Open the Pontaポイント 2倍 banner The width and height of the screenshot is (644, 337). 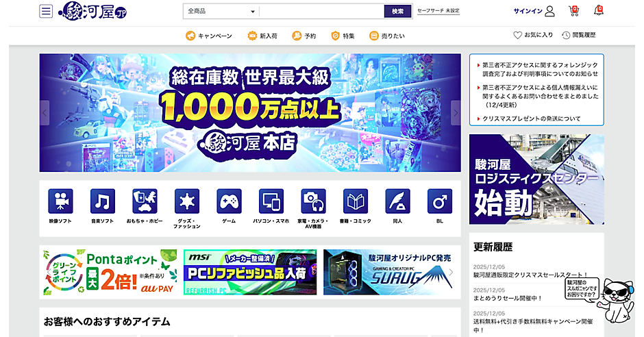point(110,272)
